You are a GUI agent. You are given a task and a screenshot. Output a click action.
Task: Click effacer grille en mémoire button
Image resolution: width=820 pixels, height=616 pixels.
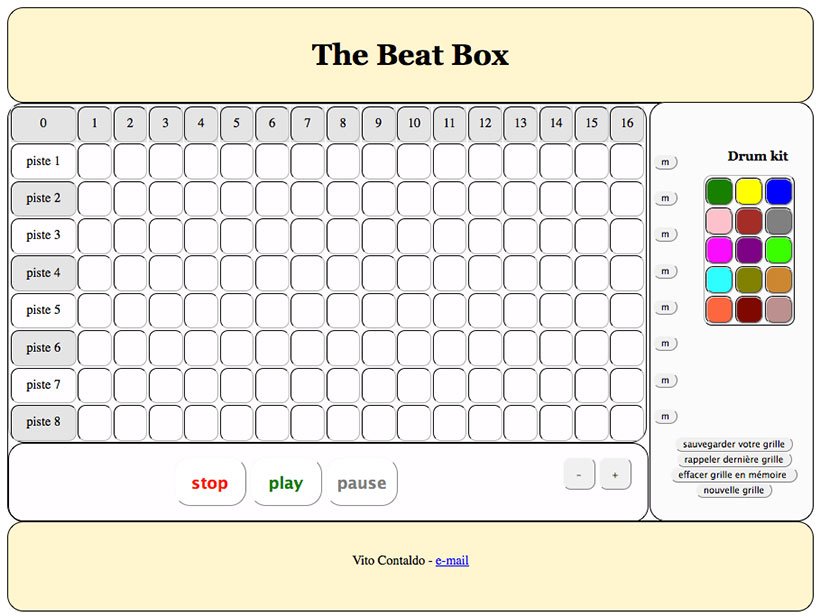[733, 475]
